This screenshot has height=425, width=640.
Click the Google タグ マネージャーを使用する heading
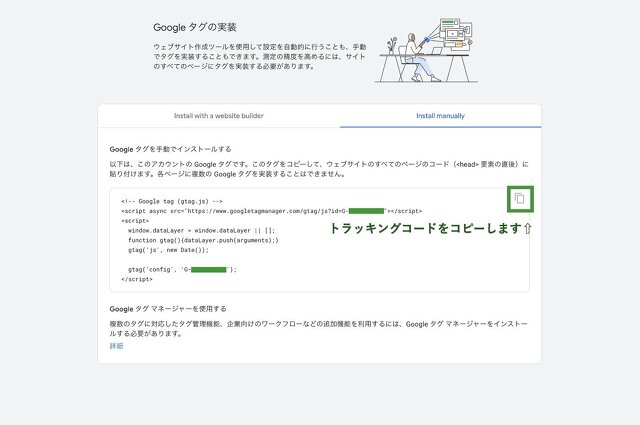tap(168, 309)
